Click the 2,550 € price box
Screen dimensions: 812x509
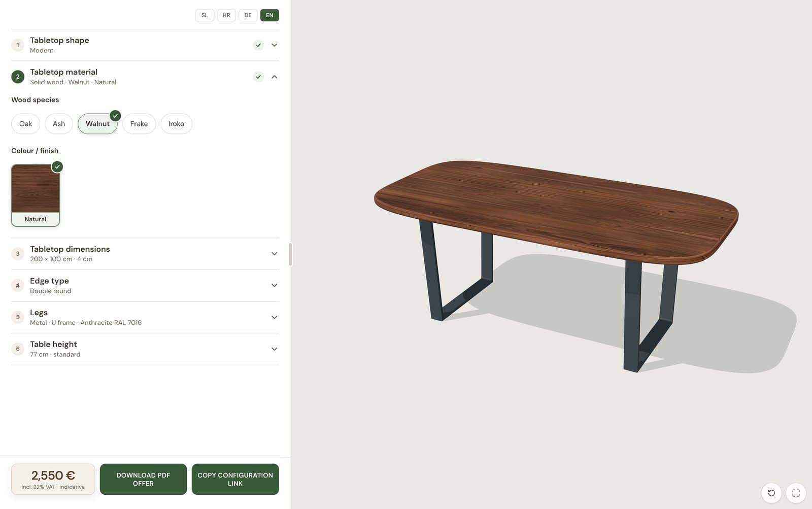53,479
